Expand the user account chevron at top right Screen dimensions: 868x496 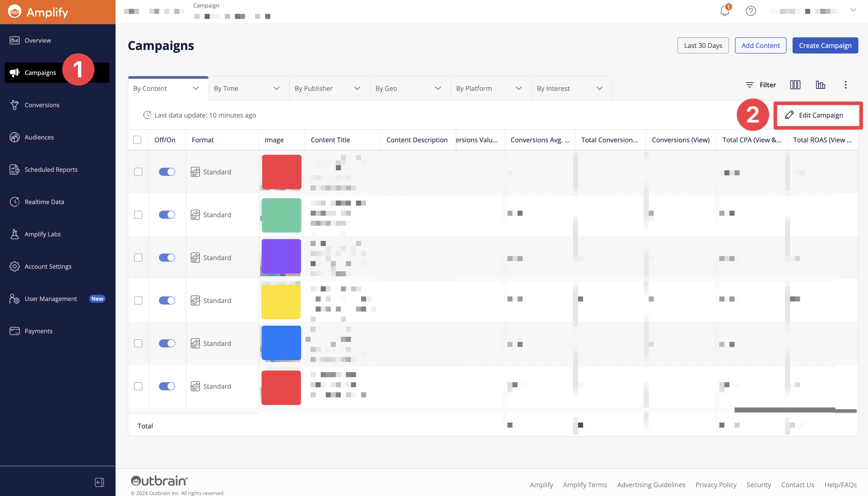coord(853,10)
